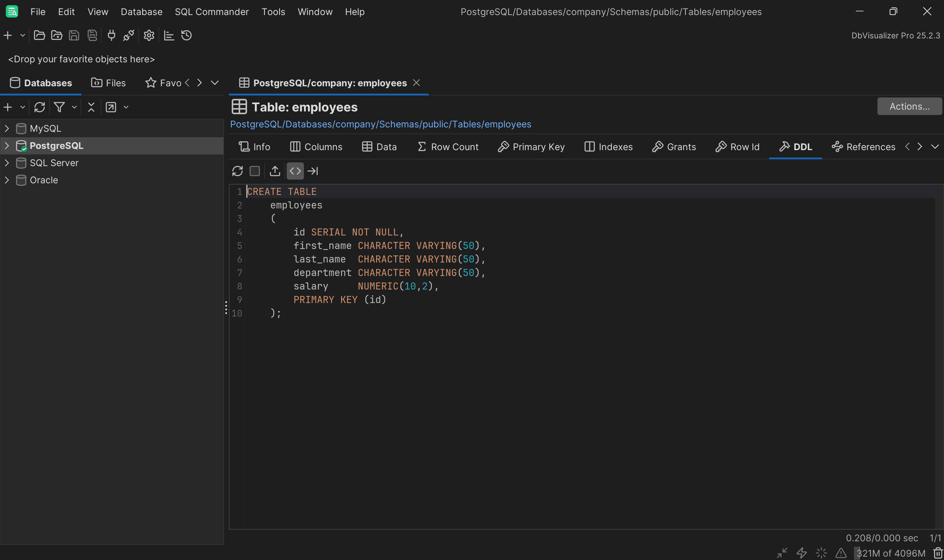Click the stop square icon in DDL toolbar
Image resolution: width=944 pixels, height=560 pixels.
point(255,171)
